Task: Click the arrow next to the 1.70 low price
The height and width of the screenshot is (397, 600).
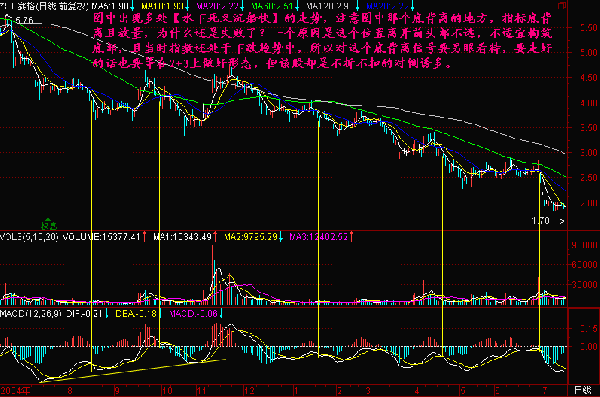Action: [x=562, y=221]
